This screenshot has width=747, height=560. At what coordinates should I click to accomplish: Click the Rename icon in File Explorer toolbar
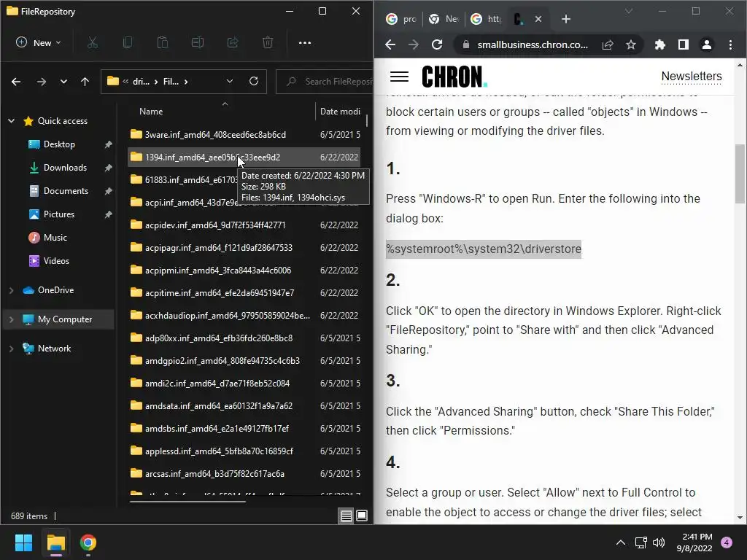tap(198, 43)
